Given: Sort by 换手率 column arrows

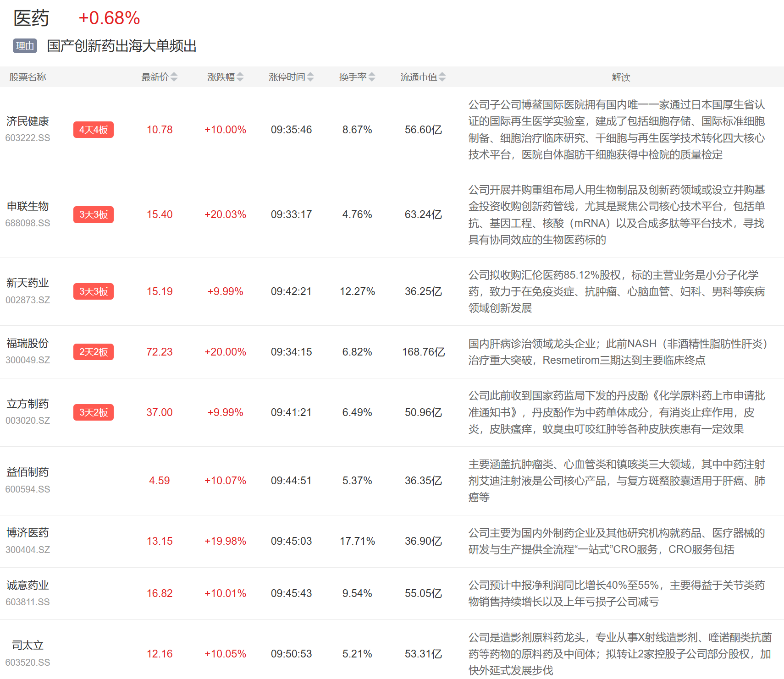Looking at the screenshot, I should (372, 77).
